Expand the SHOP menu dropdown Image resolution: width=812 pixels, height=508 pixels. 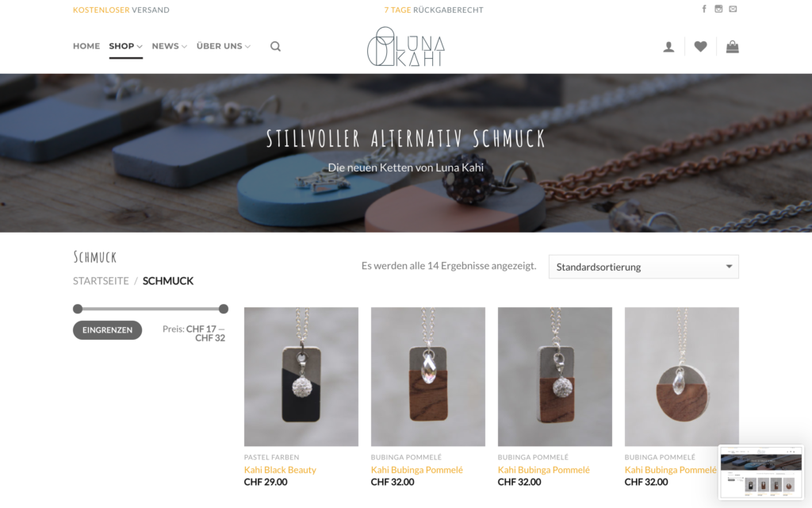(126, 46)
